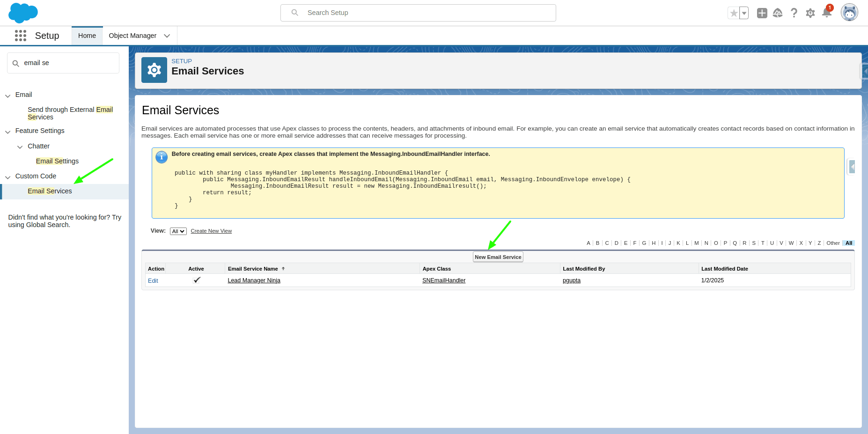Click the Quick Find box containing 'email se'

tap(63, 63)
